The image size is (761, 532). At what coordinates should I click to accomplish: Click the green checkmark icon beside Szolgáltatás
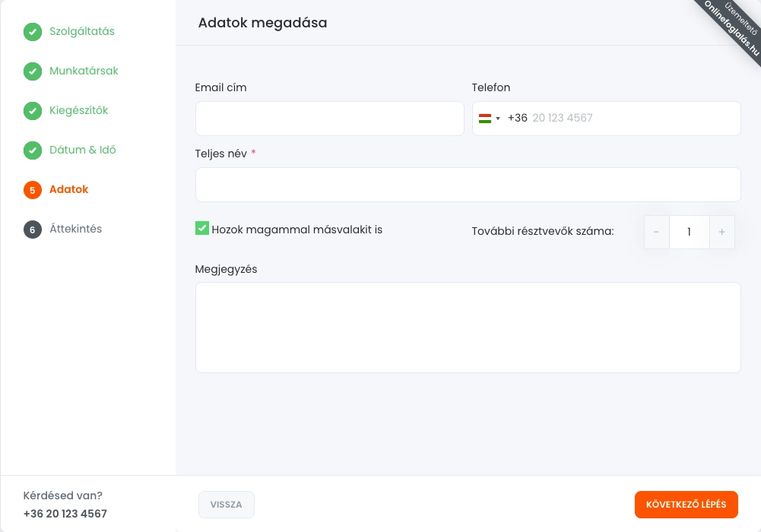pyautogui.click(x=32, y=32)
